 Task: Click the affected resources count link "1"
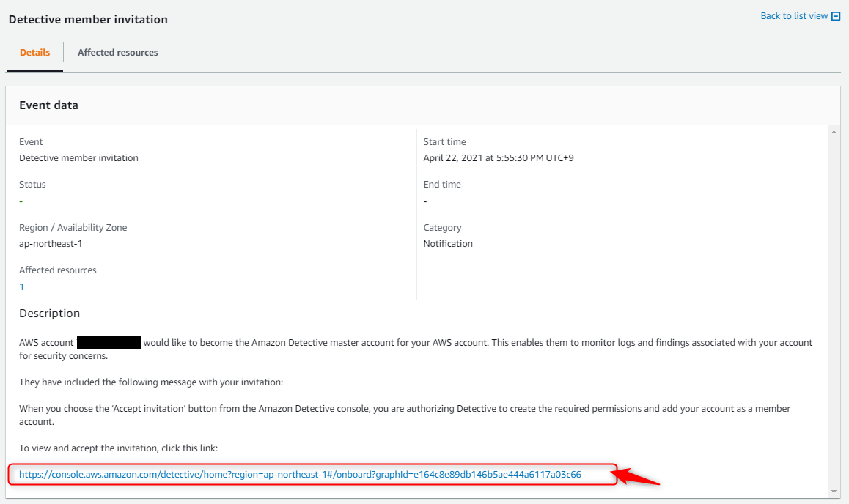click(22, 286)
